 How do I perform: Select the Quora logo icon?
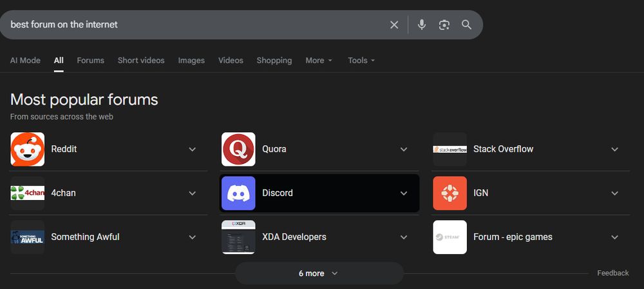[238, 149]
